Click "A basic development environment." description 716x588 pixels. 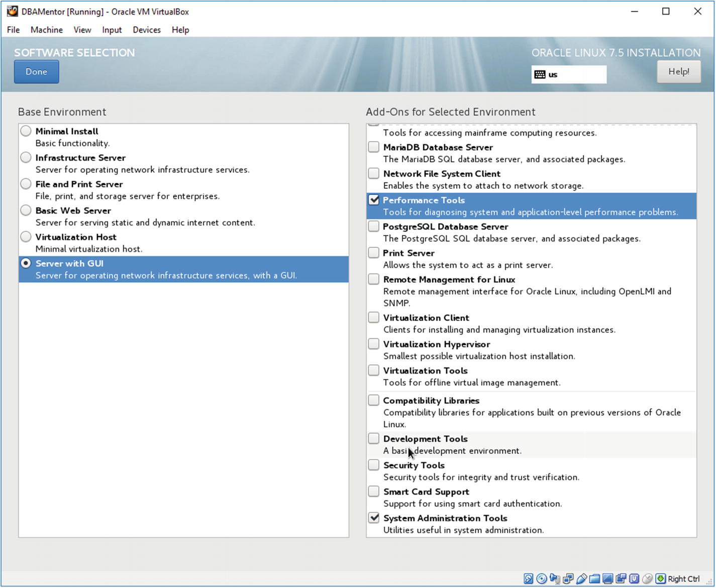click(452, 451)
